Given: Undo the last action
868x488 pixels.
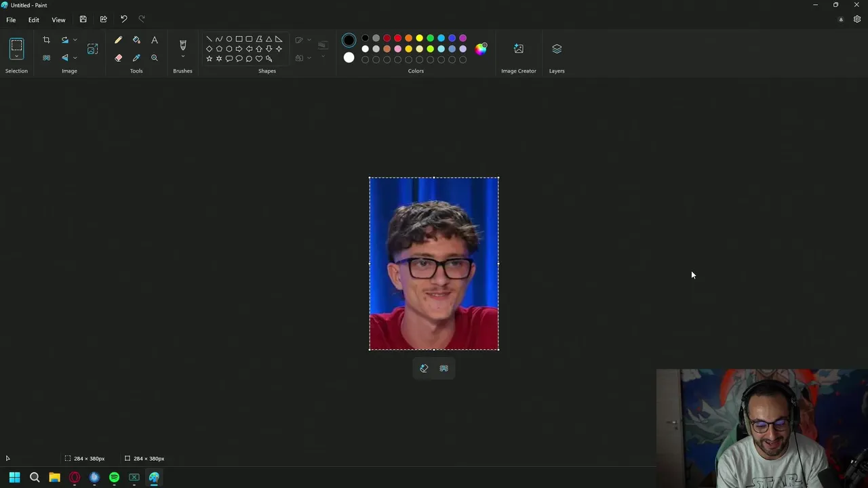Looking at the screenshot, I should (123, 19).
